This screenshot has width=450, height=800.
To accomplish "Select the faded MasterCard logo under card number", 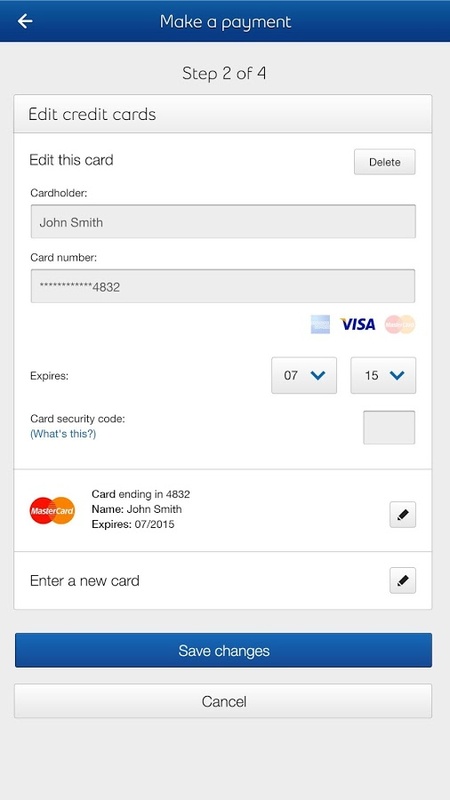I will click(400, 324).
